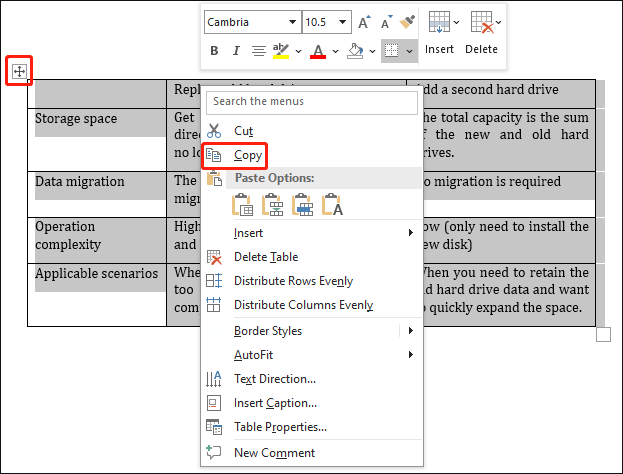
Task: Click the borders button icon
Action: (391, 51)
